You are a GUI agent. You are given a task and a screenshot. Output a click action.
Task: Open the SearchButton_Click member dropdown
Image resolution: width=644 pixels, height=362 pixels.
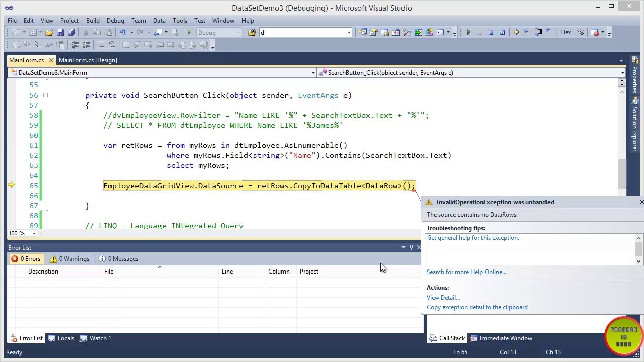click(471, 73)
